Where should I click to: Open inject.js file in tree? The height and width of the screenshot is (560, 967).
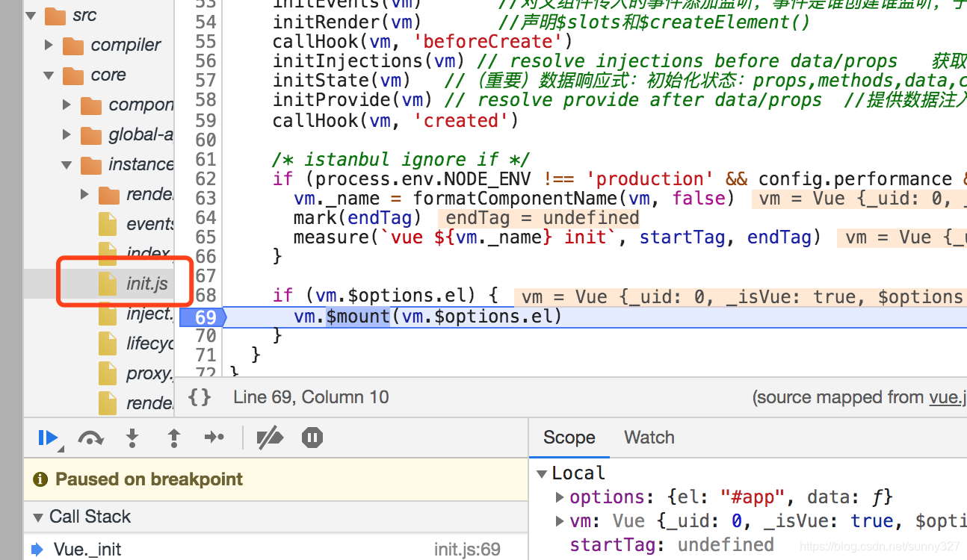click(149, 314)
